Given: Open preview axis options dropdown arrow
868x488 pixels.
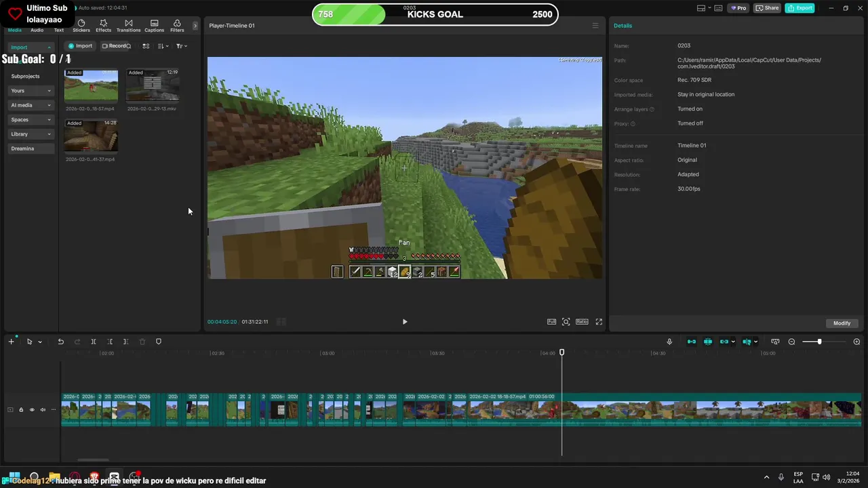Looking at the screenshot, I should click(x=755, y=342).
